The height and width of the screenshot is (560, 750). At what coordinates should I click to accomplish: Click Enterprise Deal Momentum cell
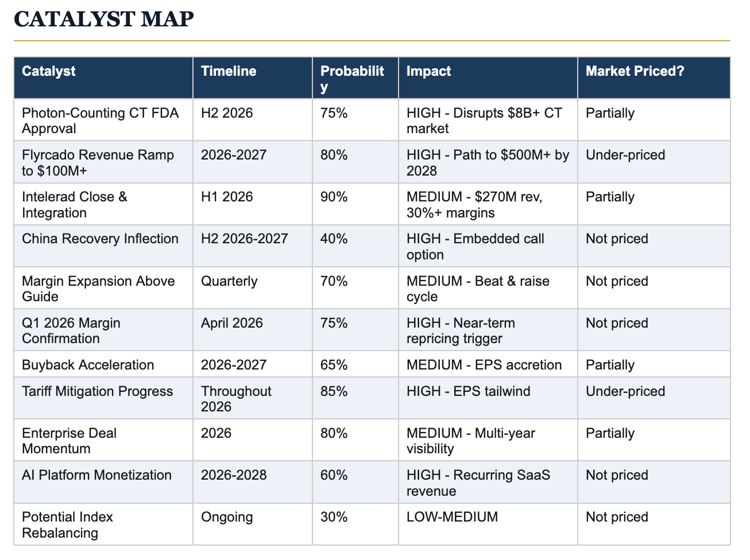[x=103, y=440]
